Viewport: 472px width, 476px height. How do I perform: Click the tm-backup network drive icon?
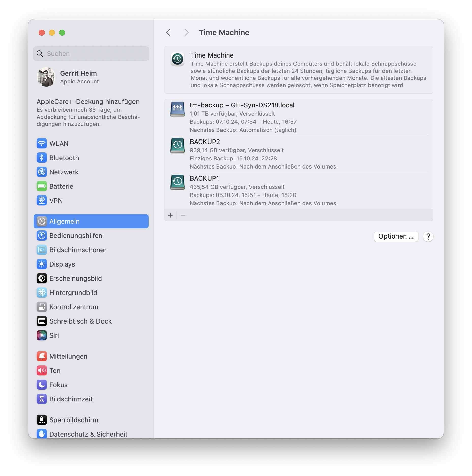[x=177, y=109]
